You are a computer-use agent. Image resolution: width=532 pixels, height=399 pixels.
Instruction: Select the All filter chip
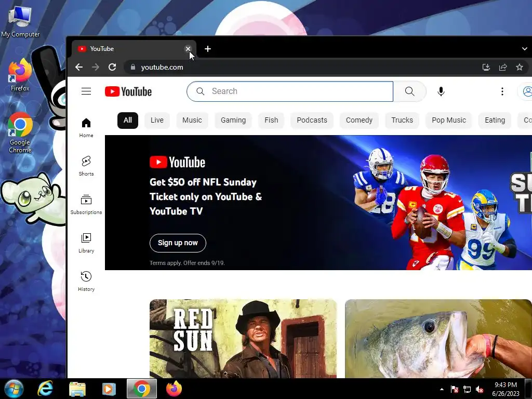pos(128,120)
